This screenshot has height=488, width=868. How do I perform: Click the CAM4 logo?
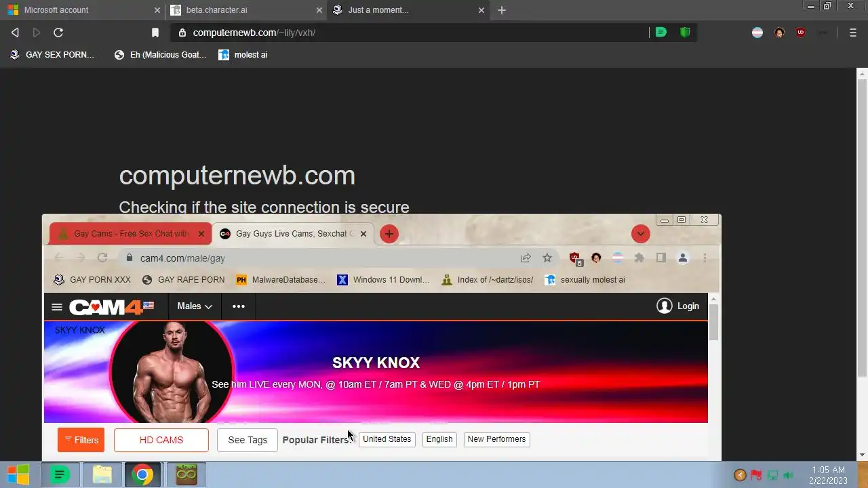click(112, 306)
